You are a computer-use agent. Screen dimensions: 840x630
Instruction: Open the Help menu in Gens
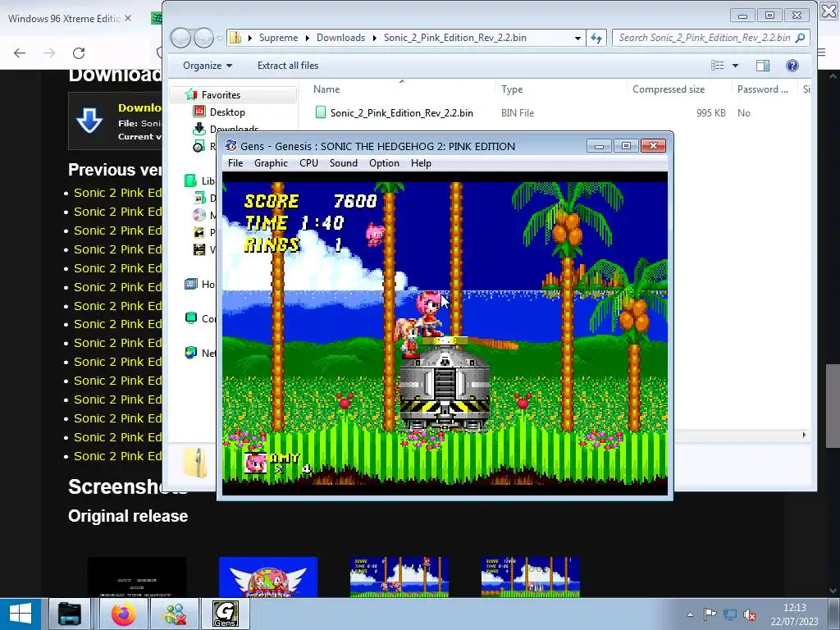click(x=421, y=163)
